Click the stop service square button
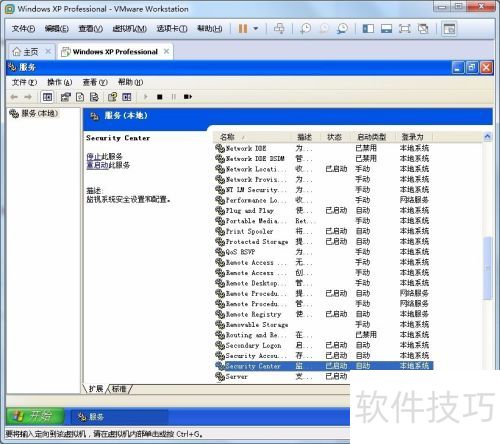This screenshot has width=500, height=444. coord(160,97)
